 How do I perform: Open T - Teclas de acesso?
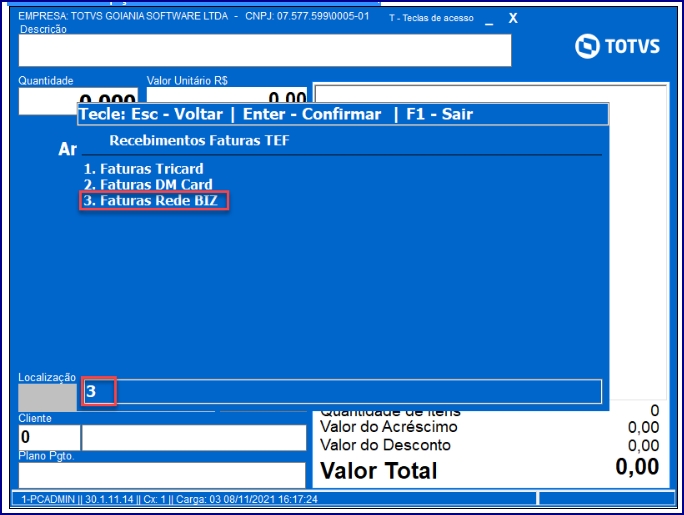coord(431,18)
